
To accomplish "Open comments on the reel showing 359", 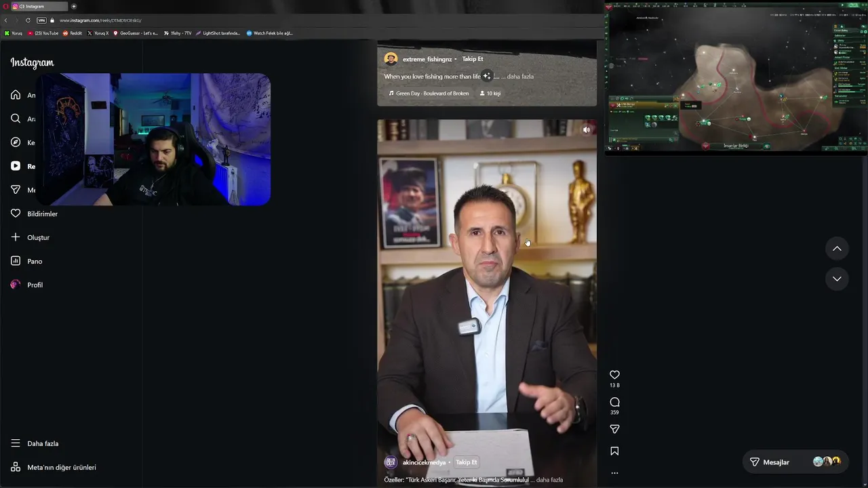I will pyautogui.click(x=614, y=402).
